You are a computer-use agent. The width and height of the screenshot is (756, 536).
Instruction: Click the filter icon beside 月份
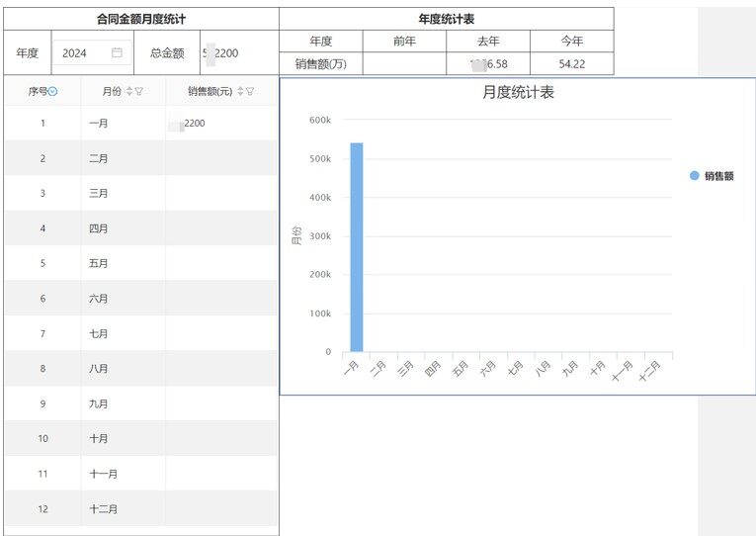pos(139,91)
